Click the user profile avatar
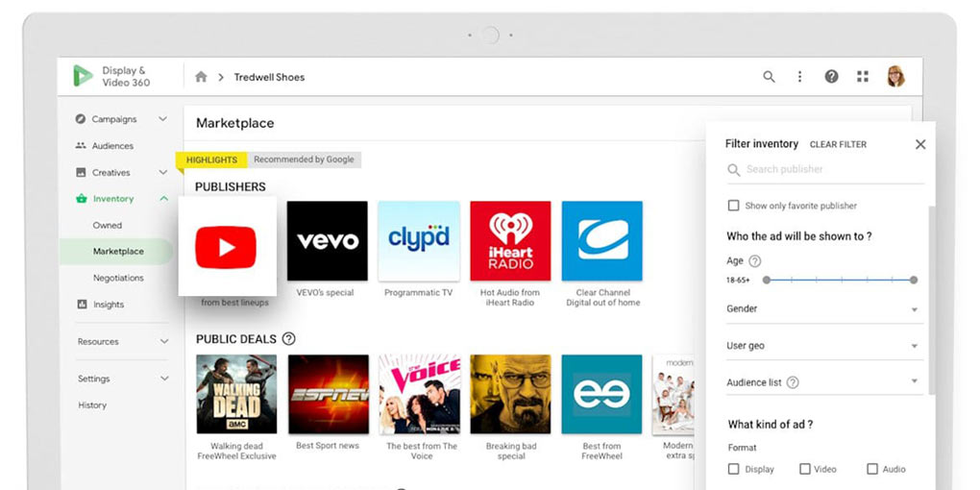This screenshot has height=490, width=980. pos(895,77)
